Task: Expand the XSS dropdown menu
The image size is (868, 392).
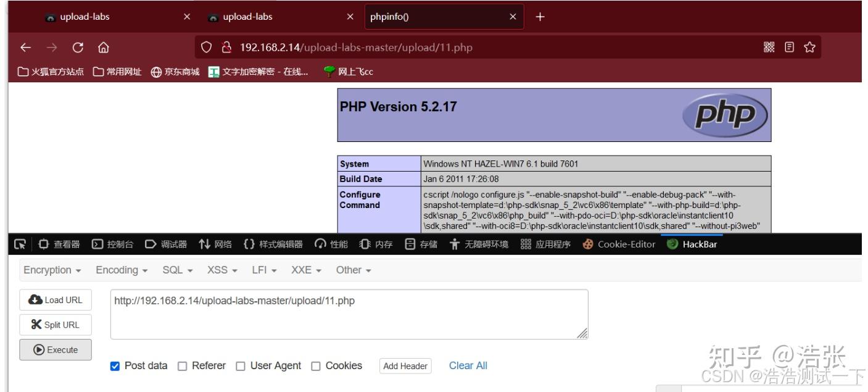Action: (222, 270)
